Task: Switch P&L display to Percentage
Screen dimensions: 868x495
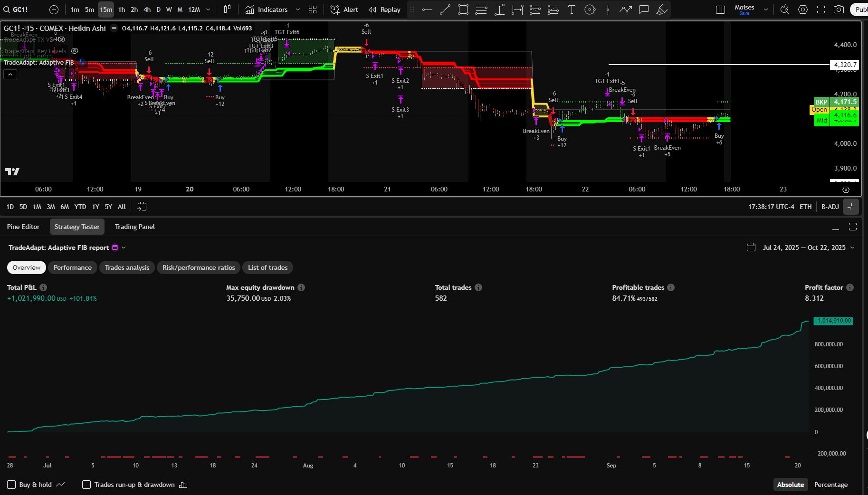Action: pos(831,485)
